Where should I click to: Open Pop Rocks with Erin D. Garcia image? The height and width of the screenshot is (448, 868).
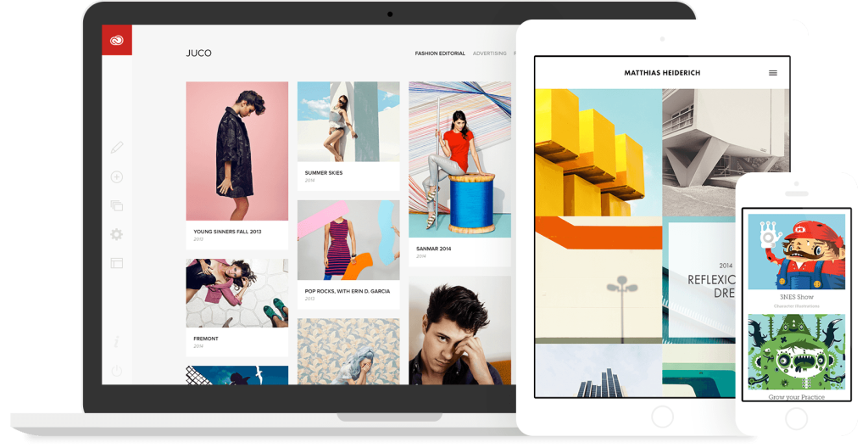tap(348, 240)
